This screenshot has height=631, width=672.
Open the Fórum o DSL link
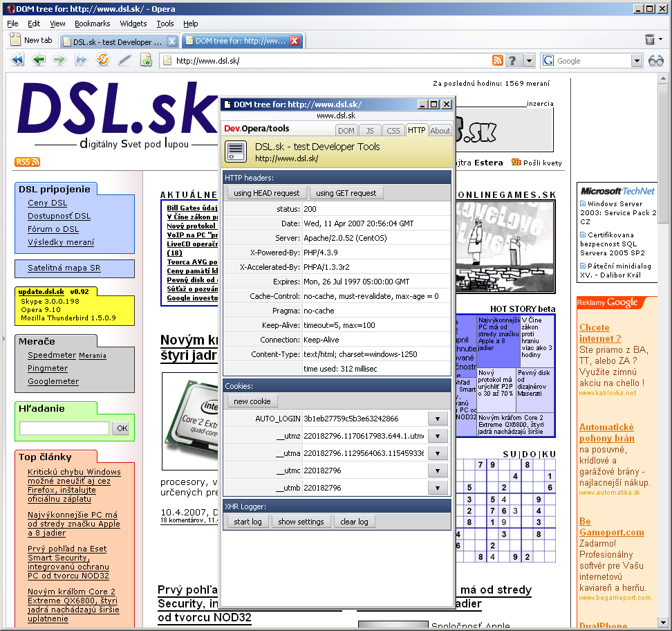pyautogui.click(x=53, y=229)
